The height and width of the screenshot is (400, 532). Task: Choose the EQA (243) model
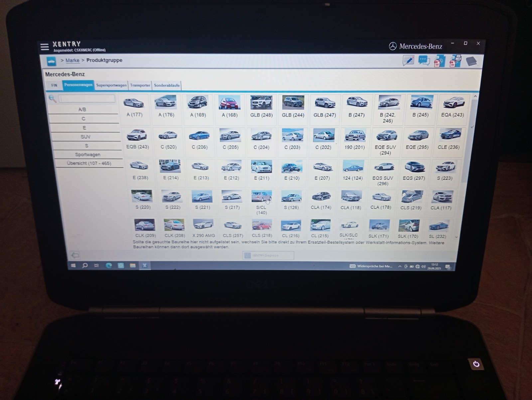[453, 107]
